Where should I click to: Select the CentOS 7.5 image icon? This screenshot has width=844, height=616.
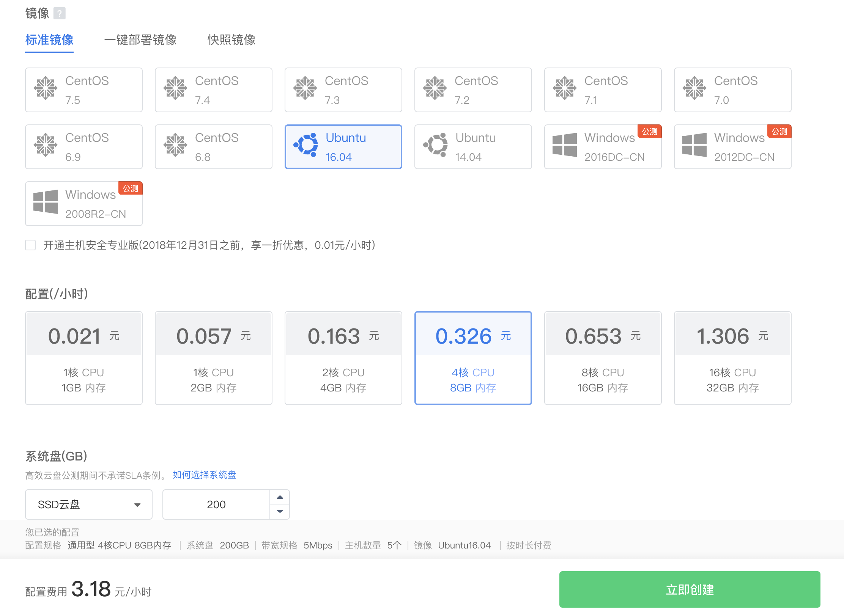[x=46, y=88]
